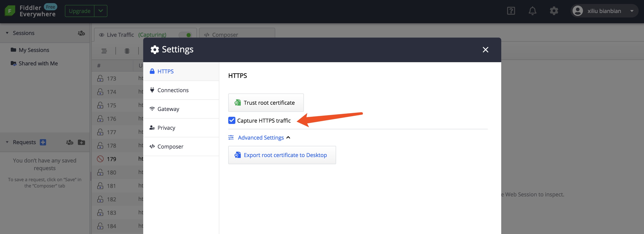
Task: Select the Connections settings tab
Action: (x=181, y=90)
